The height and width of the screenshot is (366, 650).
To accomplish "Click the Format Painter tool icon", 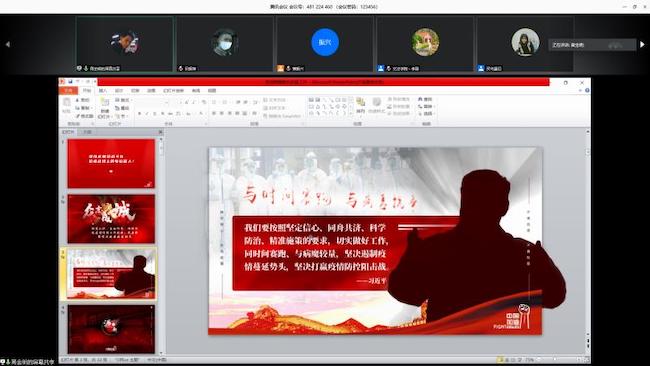I will point(78,116).
